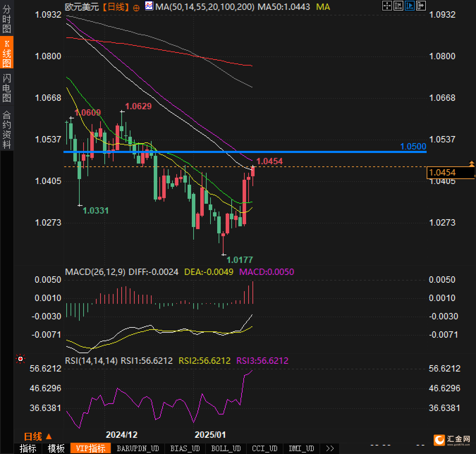Click the magenta MACD:0.0050 value
The height and width of the screenshot is (454, 476).
pyautogui.click(x=267, y=272)
